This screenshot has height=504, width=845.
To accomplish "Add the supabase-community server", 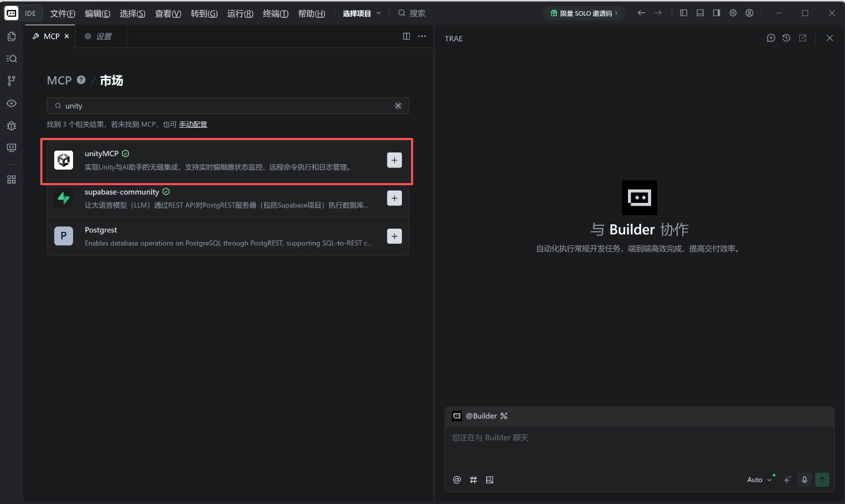I will pos(394,198).
